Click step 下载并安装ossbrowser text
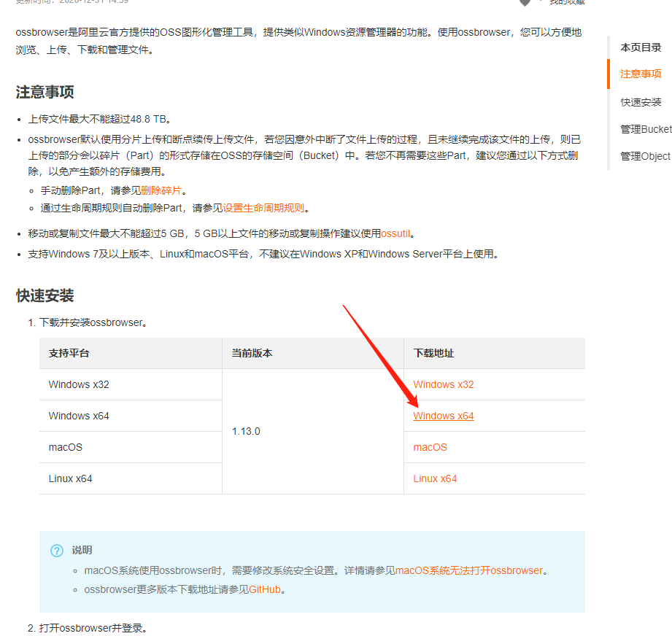This screenshot has width=672, height=636. tap(93, 322)
